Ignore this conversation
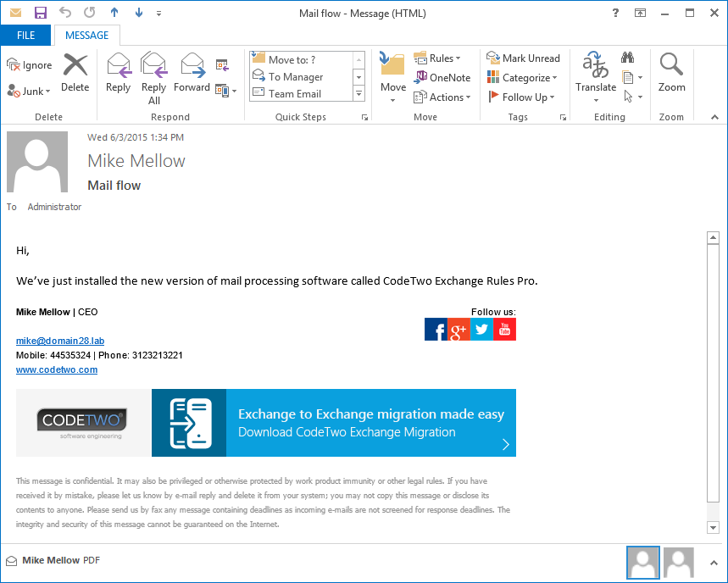728x583 pixels. click(x=30, y=65)
